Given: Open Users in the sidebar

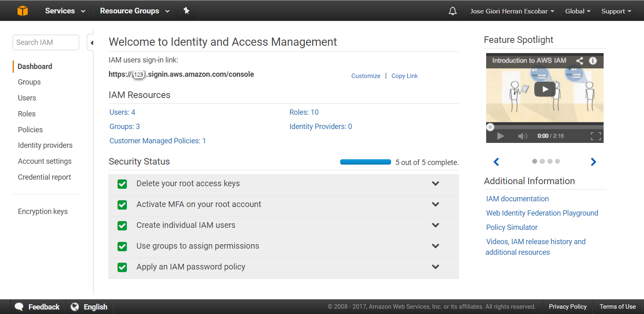Looking at the screenshot, I should [27, 98].
